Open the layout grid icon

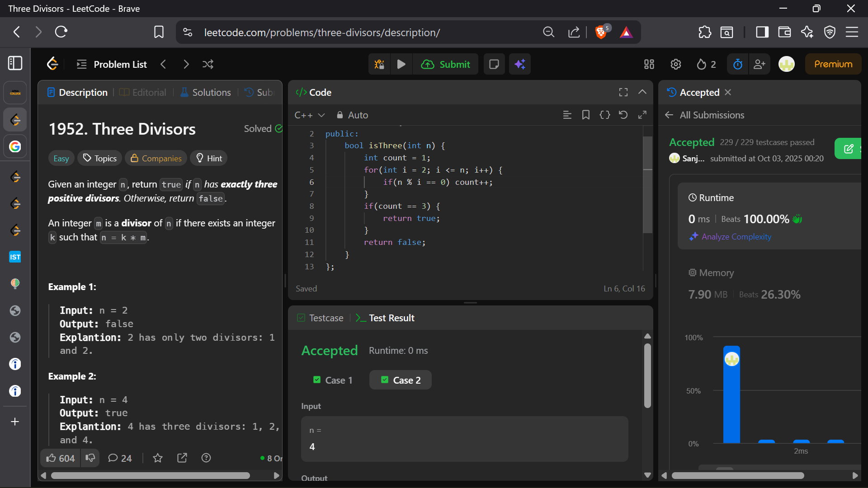click(x=649, y=64)
